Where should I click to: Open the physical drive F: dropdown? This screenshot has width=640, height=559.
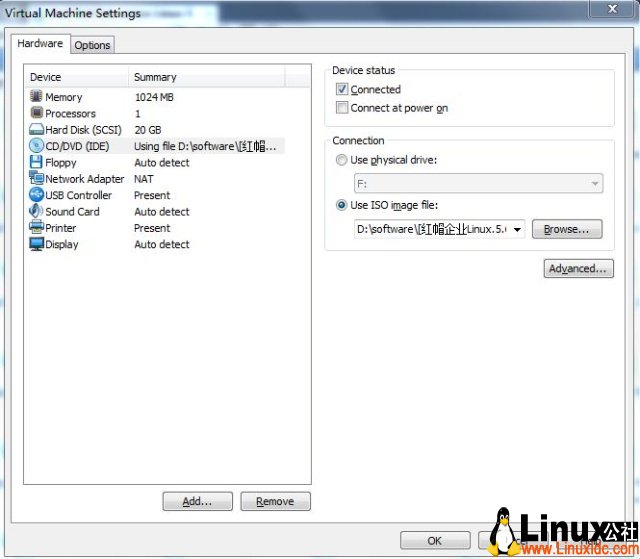click(x=596, y=184)
